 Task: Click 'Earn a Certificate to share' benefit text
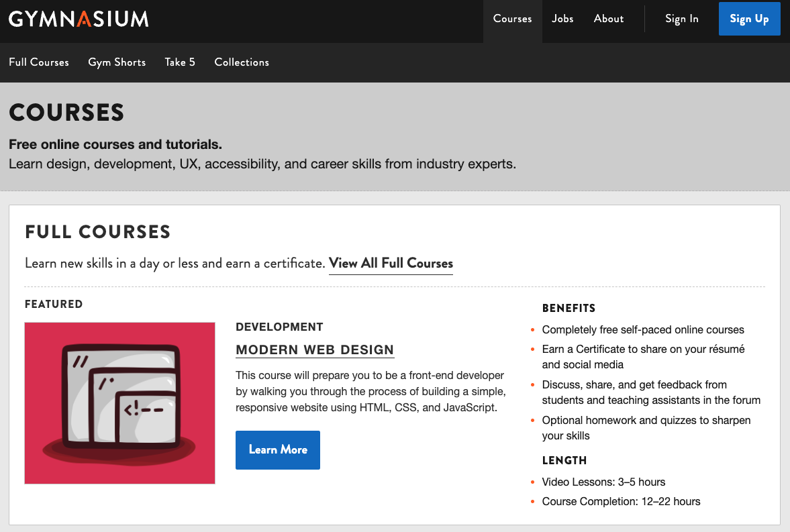[x=644, y=357]
